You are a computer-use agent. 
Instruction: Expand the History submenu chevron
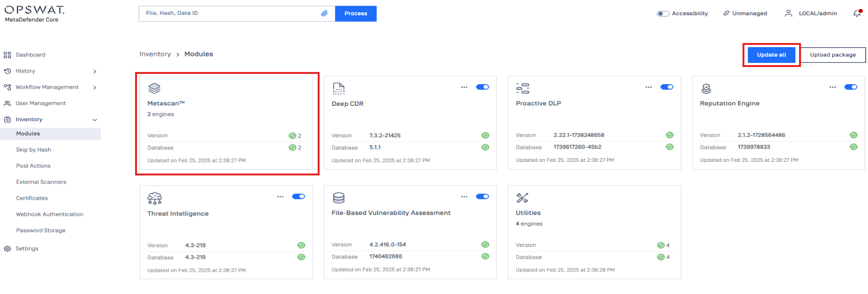pyautogui.click(x=94, y=72)
